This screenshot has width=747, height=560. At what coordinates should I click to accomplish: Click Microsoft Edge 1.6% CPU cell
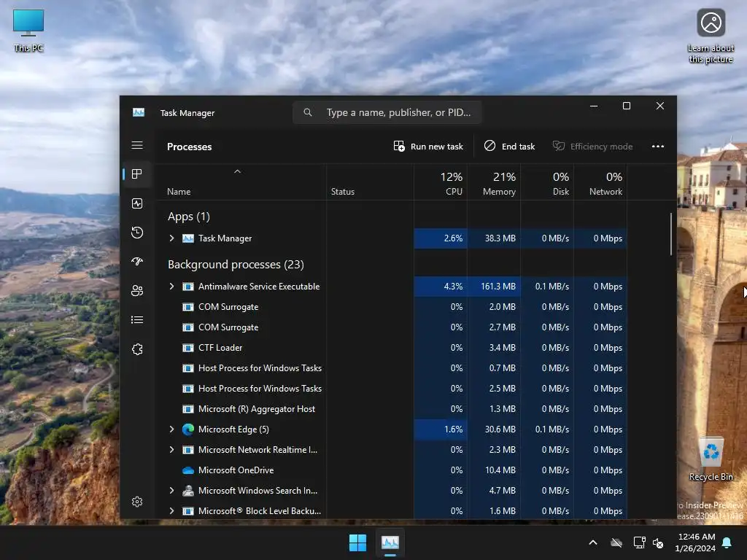click(441, 429)
